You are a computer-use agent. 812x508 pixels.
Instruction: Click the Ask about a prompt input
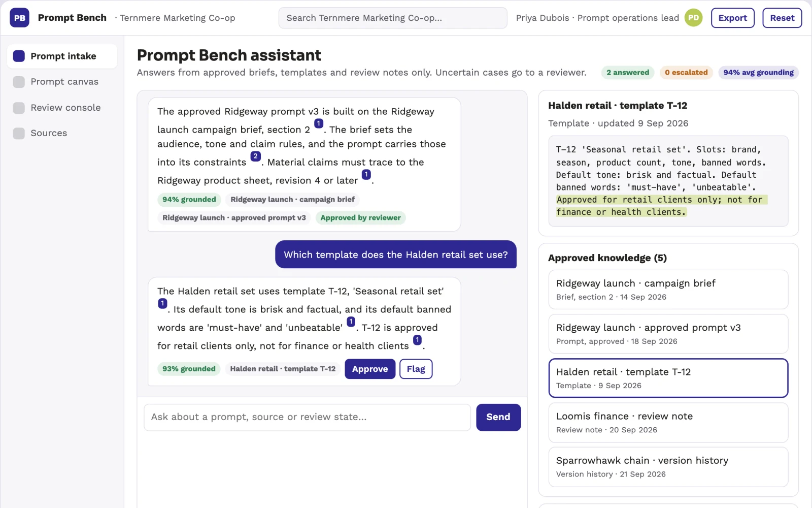pyautogui.click(x=308, y=417)
